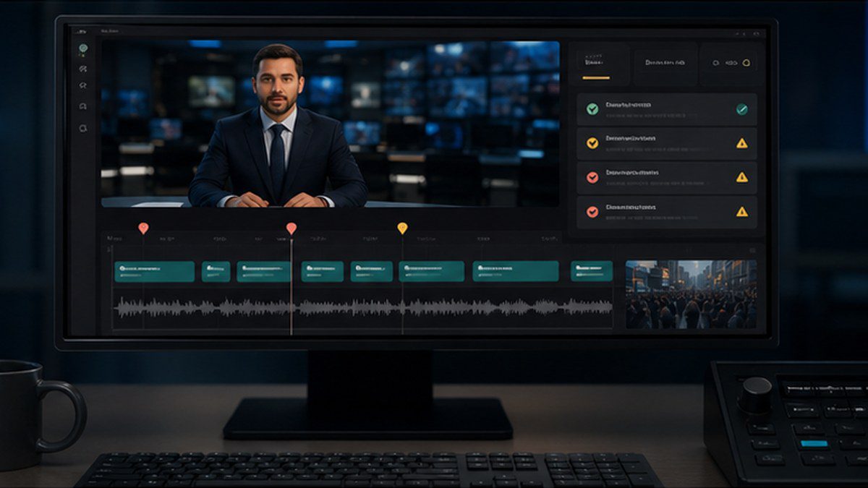The image size is (868, 488).
Task: Click the fourth icon in the sidebar
Action: pyautogui.click(x=83, y=106)
